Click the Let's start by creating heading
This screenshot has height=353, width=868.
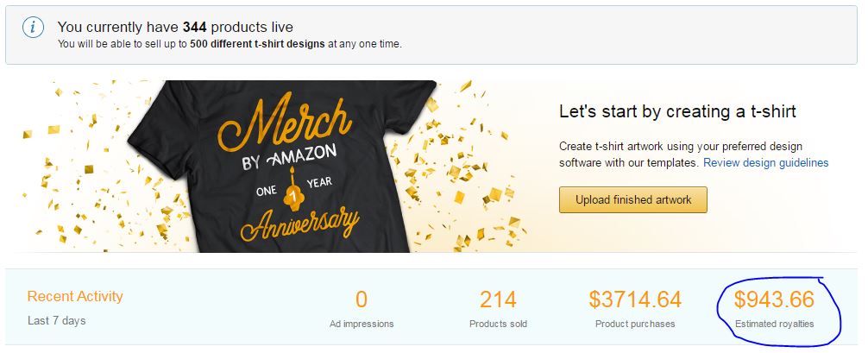coord(677,111)
